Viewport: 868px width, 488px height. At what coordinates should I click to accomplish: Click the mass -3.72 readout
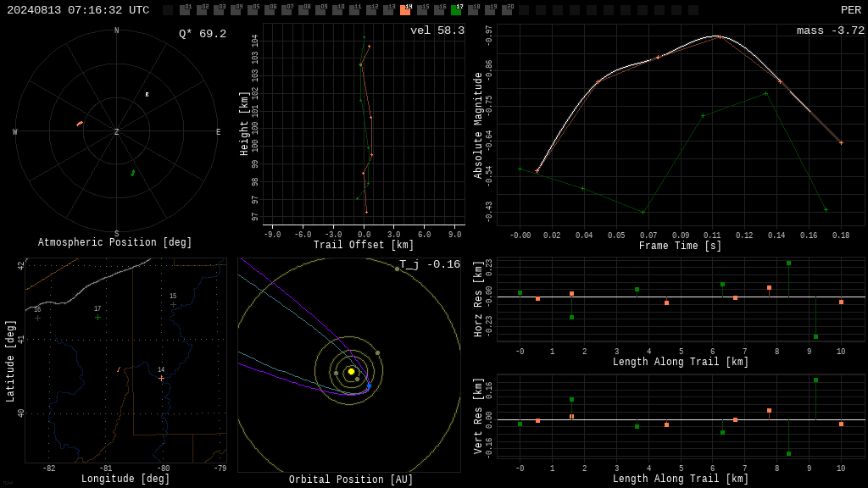coord(831,30)
